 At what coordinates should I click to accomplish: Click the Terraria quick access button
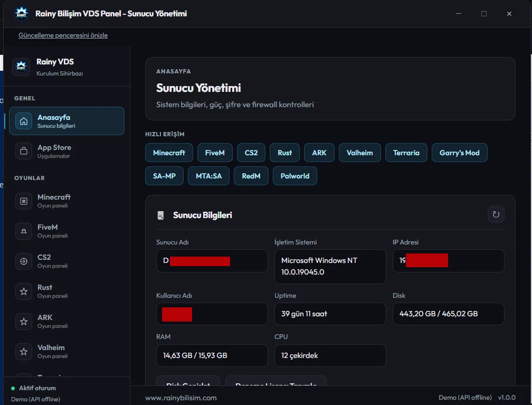tap(406, 153)
